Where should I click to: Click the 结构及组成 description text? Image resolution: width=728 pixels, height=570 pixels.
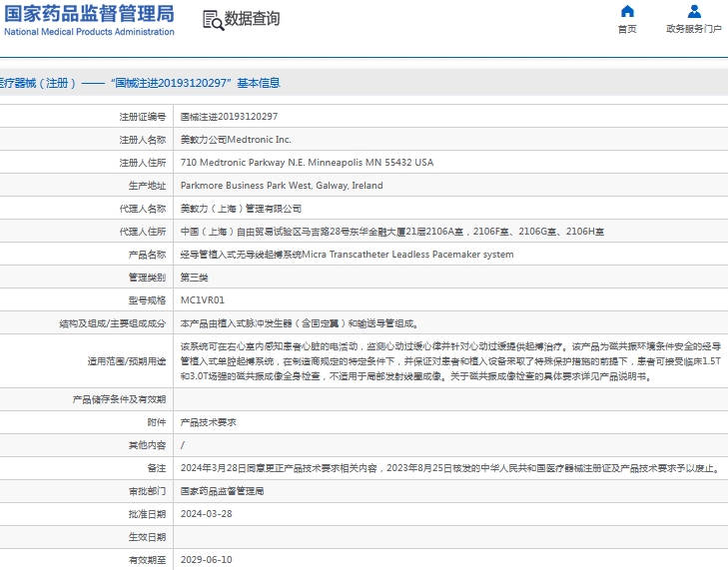pyautogui.click(x=300, y=323)
